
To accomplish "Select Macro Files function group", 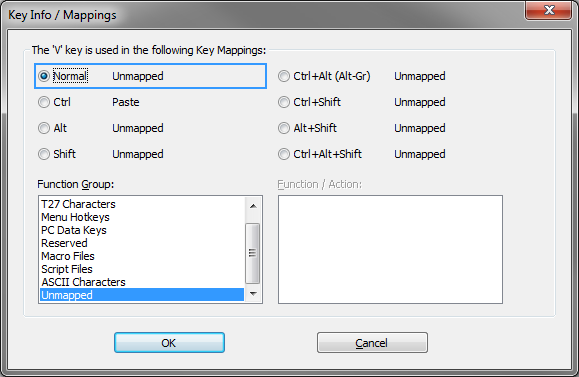I will [142, 256].
